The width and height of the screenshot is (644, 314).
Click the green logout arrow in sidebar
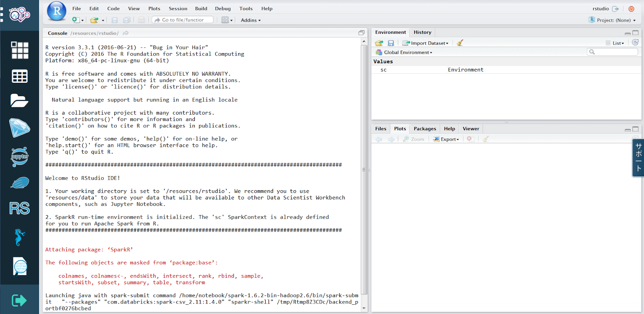coord(19,300)
